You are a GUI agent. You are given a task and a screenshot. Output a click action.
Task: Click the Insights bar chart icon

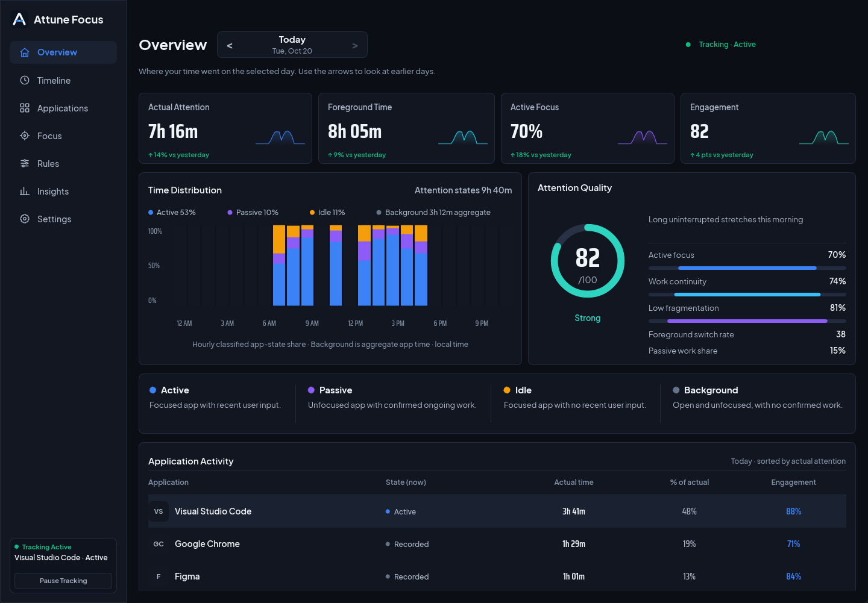25,191
